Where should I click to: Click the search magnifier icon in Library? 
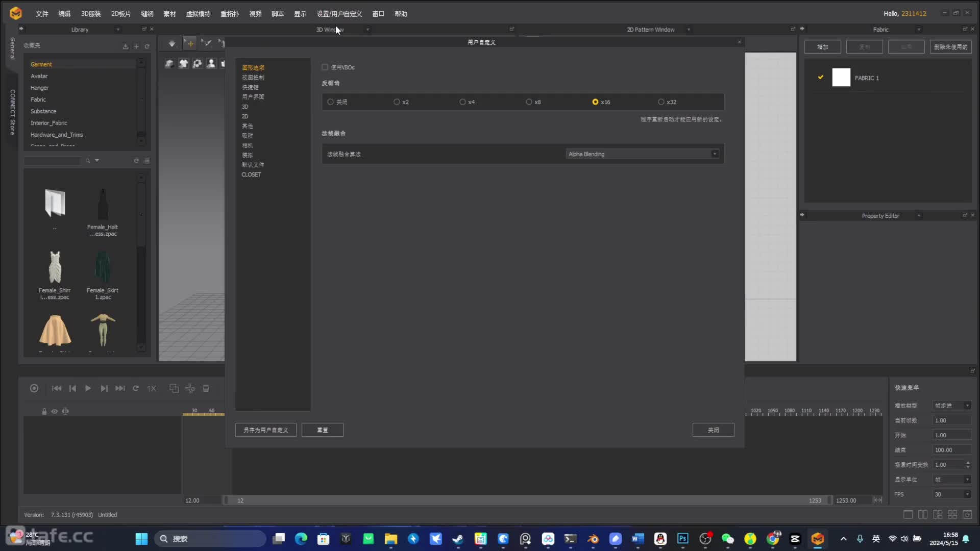click(88, 161)
